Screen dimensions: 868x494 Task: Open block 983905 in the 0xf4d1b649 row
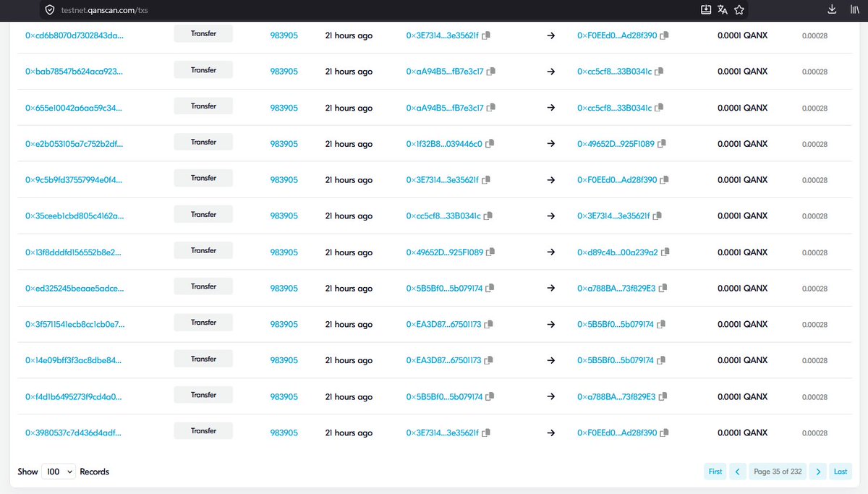[x=284, y=396]
